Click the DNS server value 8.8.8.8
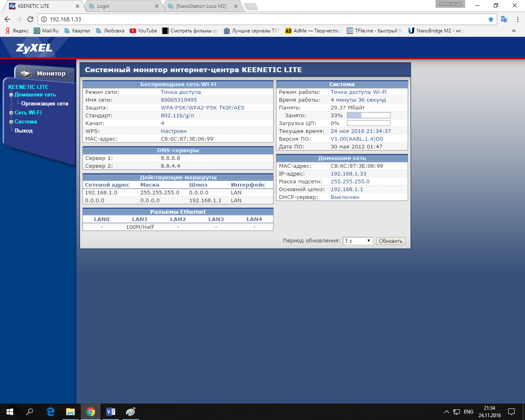The image size is (525, 420). click(170, 158)
